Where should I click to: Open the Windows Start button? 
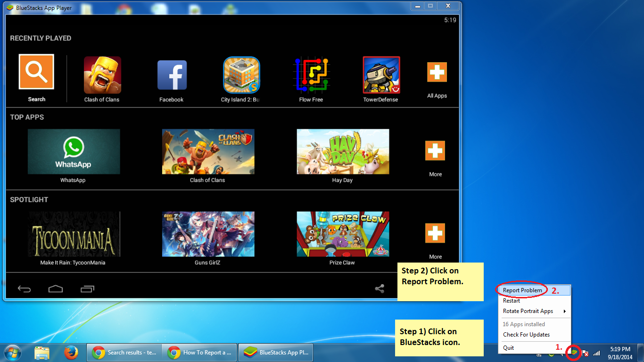coord(12,353)
